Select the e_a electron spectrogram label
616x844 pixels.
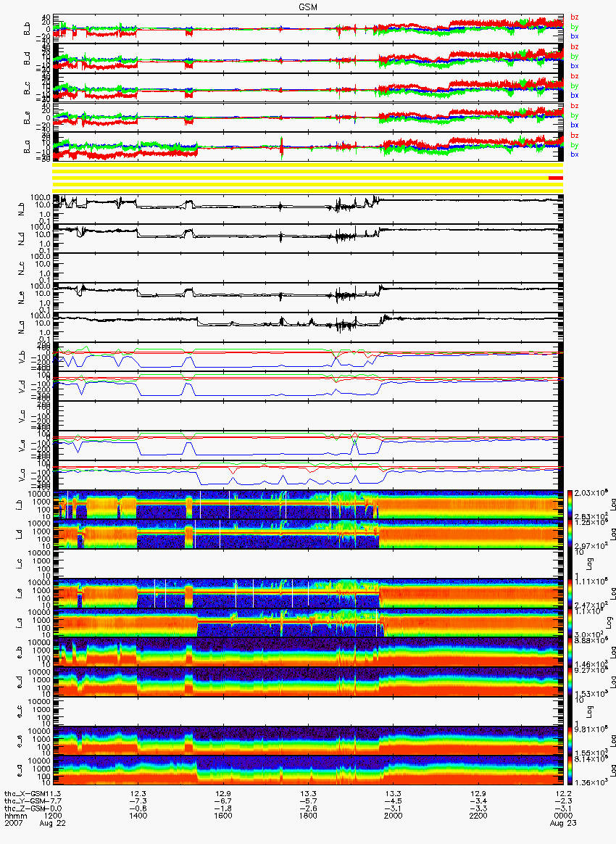[x=20, y=770]
